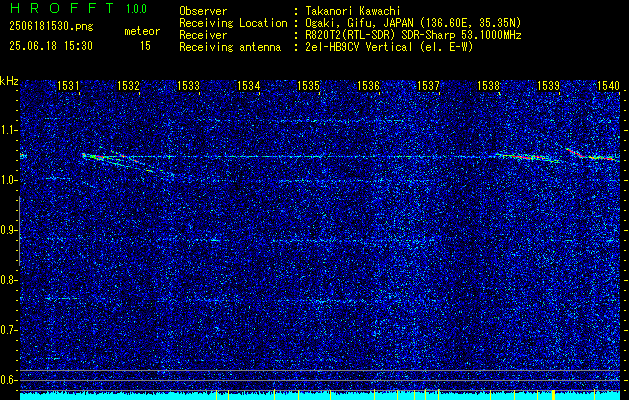
Task: Click time marker 1532
Action: [128, 86]
